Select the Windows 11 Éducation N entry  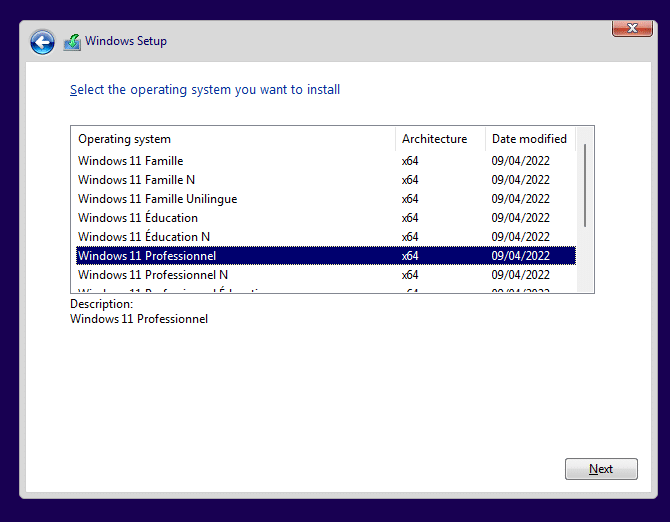pos(144,237)
